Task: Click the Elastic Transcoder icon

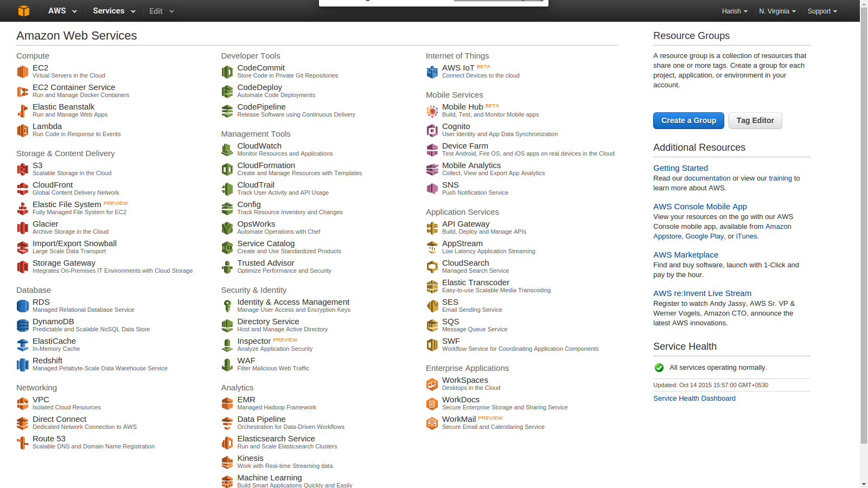Action: [x=432, y=286]
